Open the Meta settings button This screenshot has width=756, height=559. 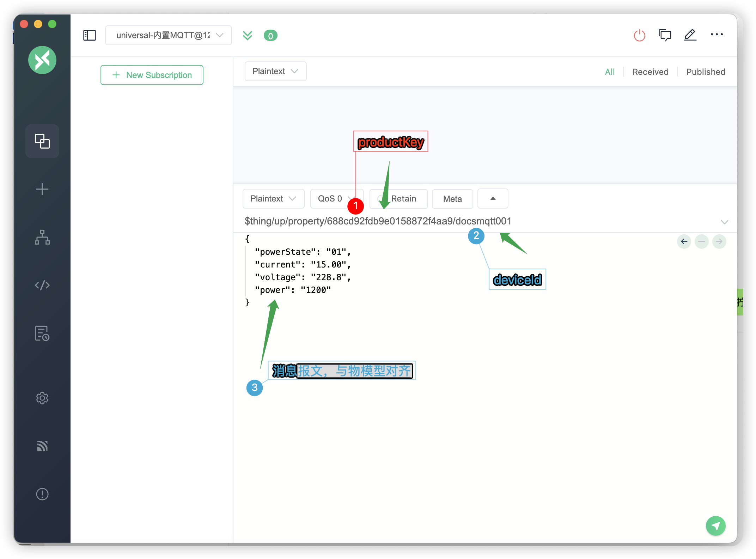click(452, 199)
